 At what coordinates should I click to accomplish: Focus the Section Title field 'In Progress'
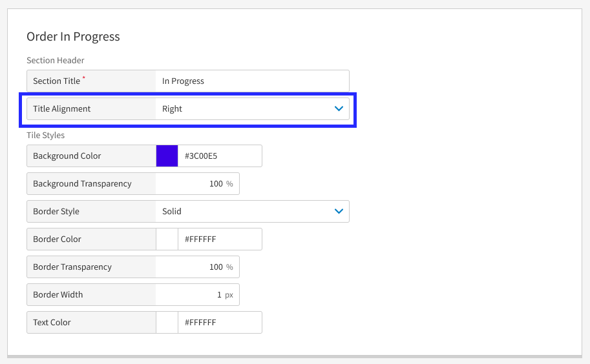[252, 81]
